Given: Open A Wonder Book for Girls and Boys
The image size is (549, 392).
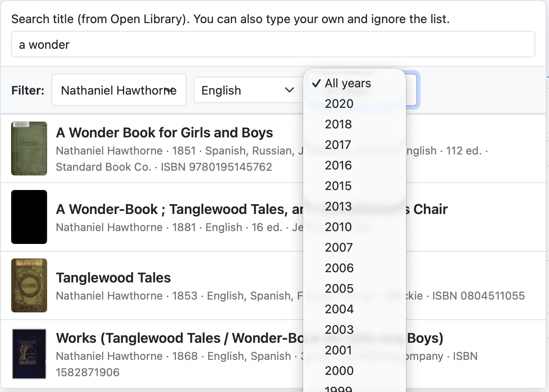Looking at the screenshot, I should [x=164, y=133].
